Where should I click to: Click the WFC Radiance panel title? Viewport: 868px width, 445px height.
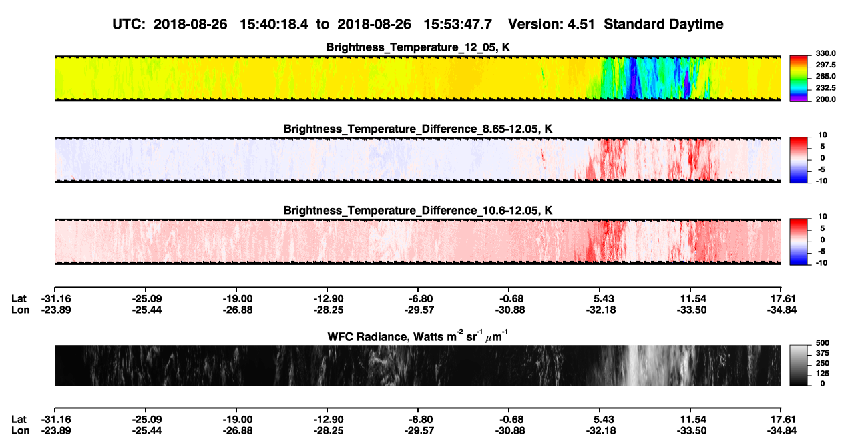tap(418, 336)
